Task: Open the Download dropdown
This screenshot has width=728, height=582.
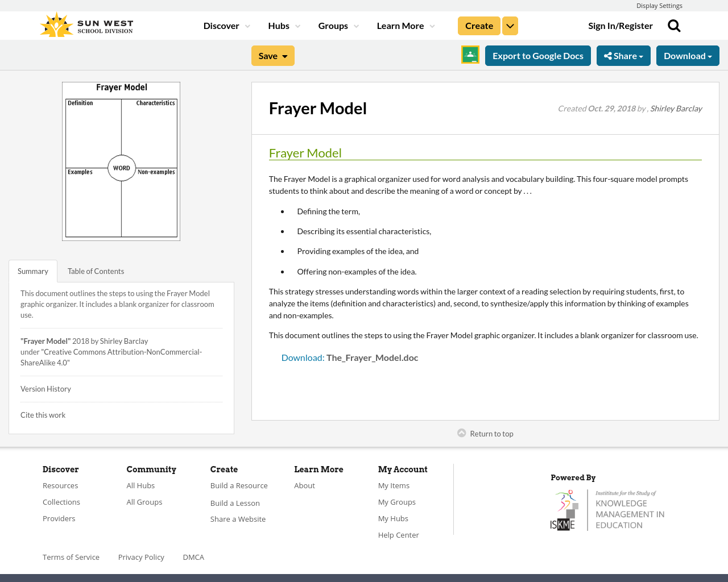Action: point(688,56)
